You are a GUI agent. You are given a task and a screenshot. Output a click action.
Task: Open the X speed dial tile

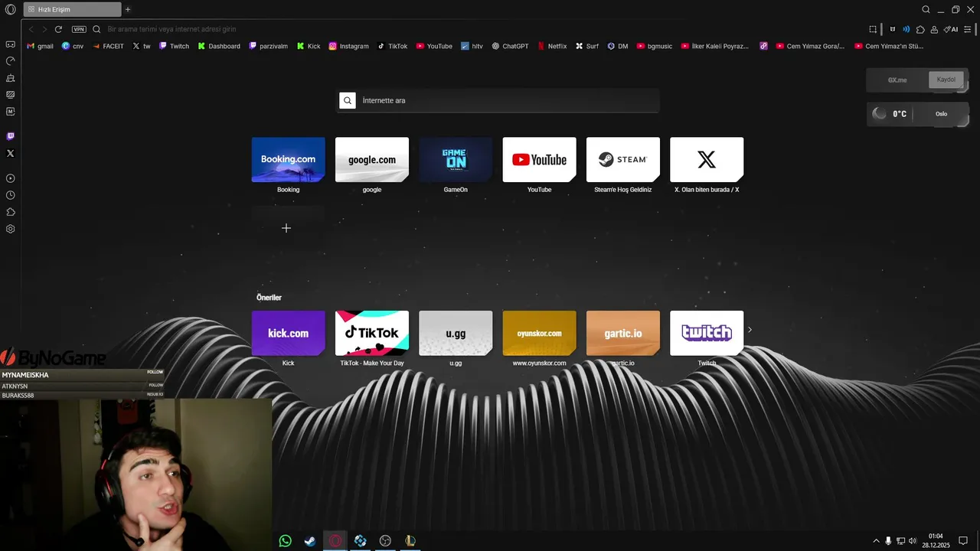pyautogui.click(x=707, y=160)
